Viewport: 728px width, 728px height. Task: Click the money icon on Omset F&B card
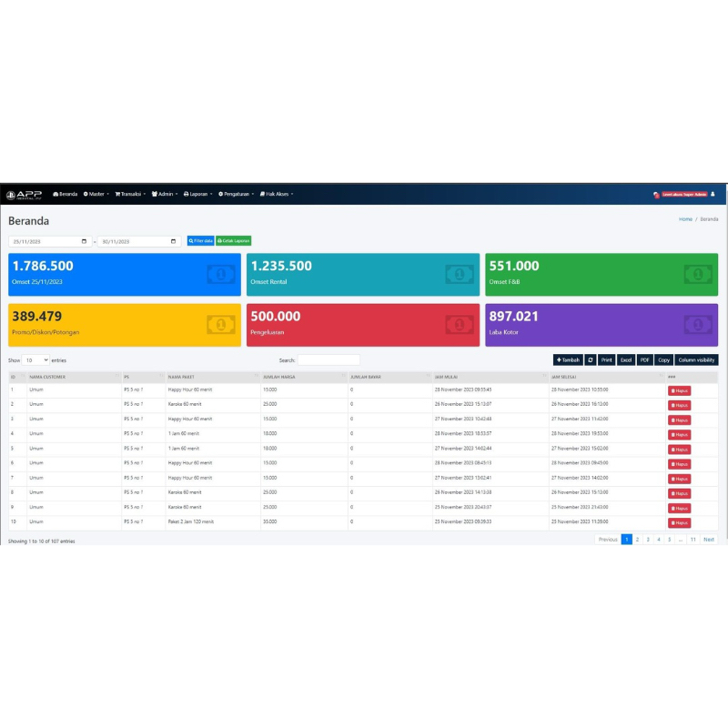(698, 275)
